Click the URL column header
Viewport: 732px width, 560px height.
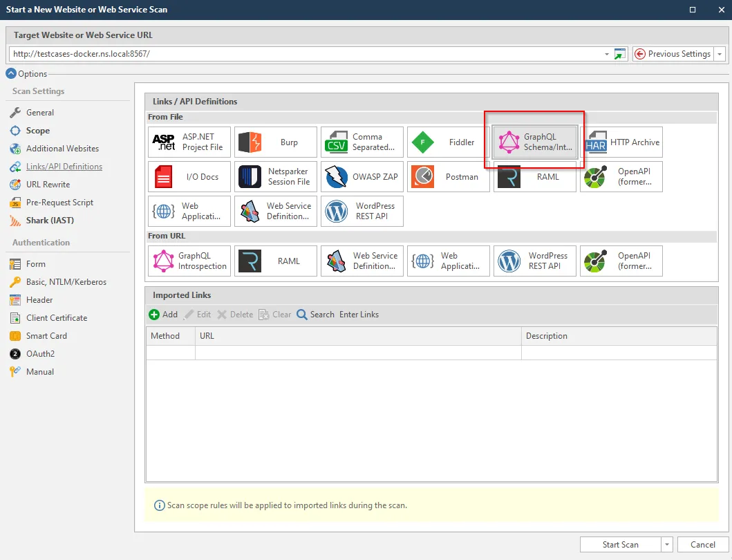coord(358,336)
